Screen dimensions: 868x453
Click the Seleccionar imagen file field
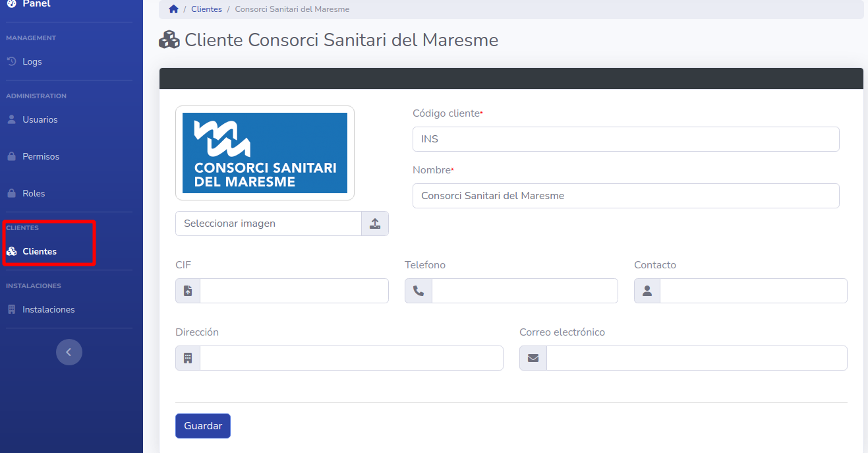point(268,224)
